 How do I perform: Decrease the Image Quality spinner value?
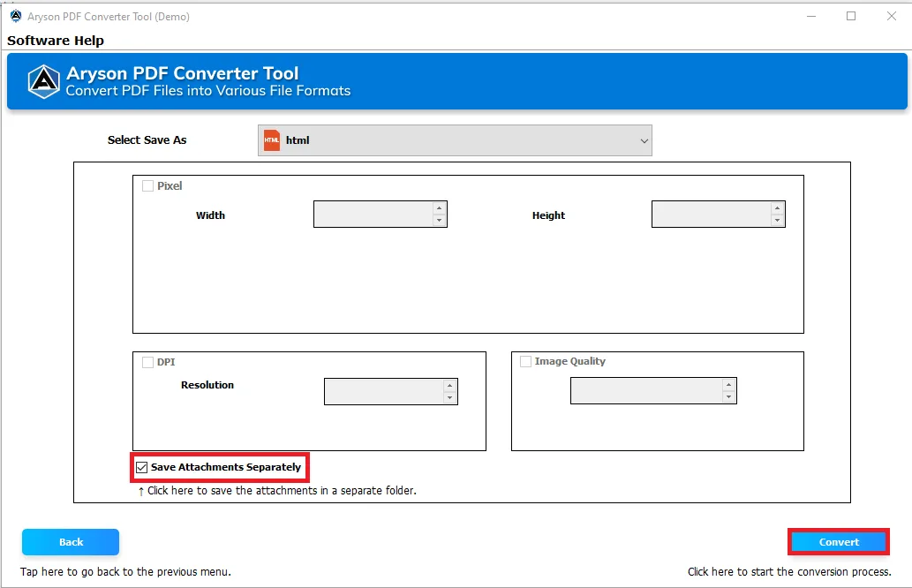(728, 396)
